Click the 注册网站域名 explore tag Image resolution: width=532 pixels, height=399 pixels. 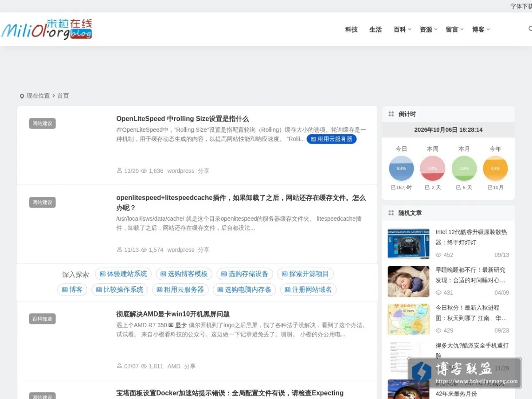(x=309, y=289)
